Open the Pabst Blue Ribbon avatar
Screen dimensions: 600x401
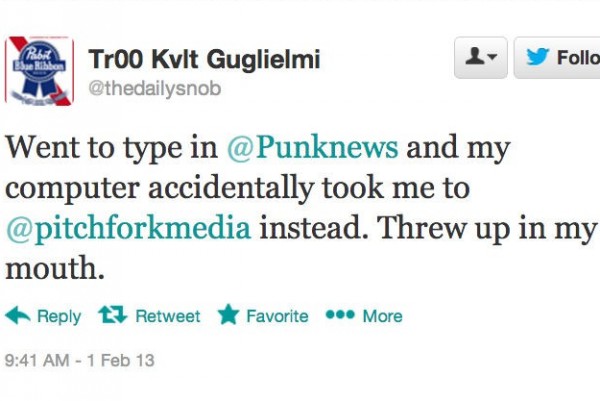[x=40, y=70]
